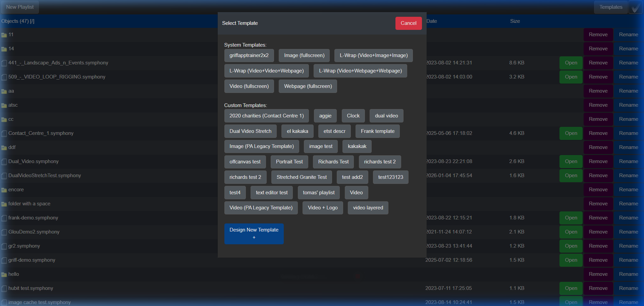Select the Portrait Test template

[x=289, y=162]
